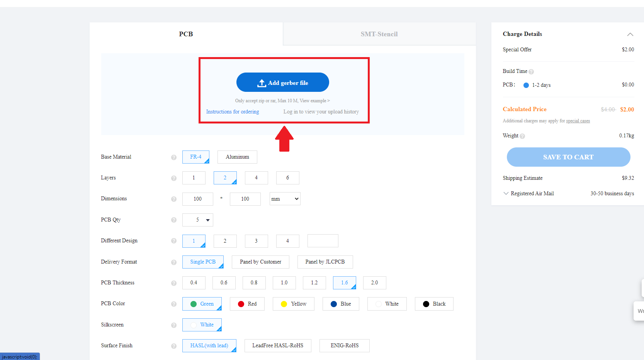Click the Different Design help icon

(x=174, y=241)
